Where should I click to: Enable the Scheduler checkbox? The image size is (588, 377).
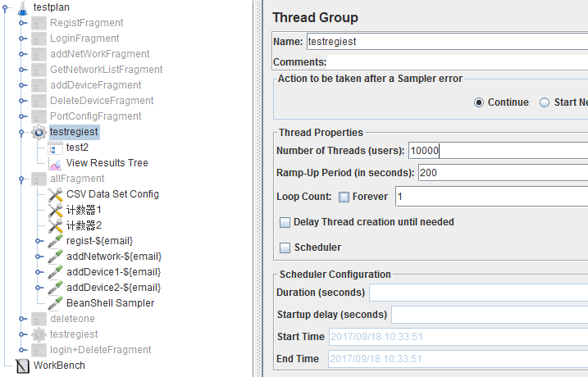click(285, 248)
